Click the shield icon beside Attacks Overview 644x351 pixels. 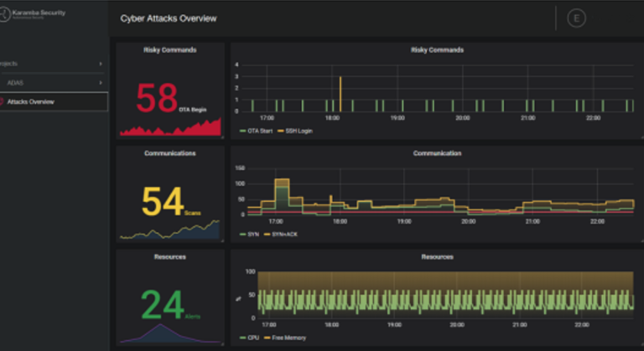coord(2,101)
